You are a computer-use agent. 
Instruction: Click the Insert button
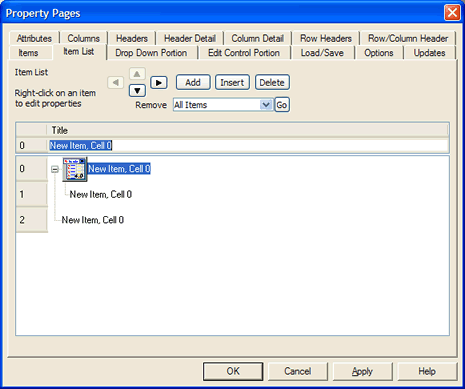click(x=232, y=82)
